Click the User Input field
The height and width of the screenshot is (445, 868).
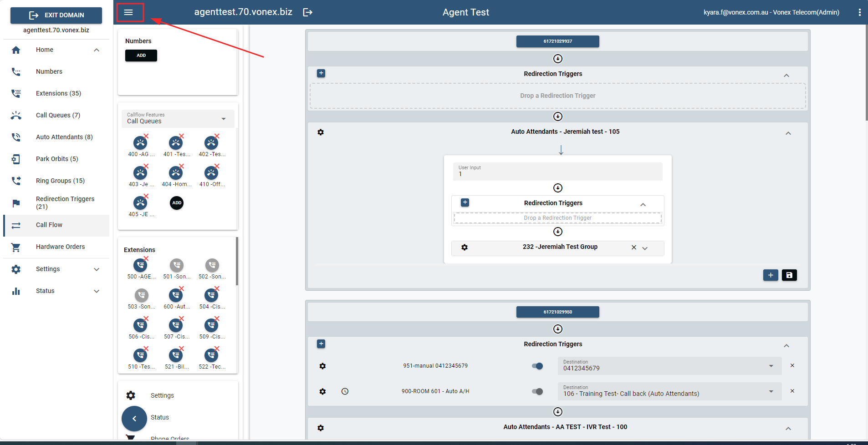point(557,172)
